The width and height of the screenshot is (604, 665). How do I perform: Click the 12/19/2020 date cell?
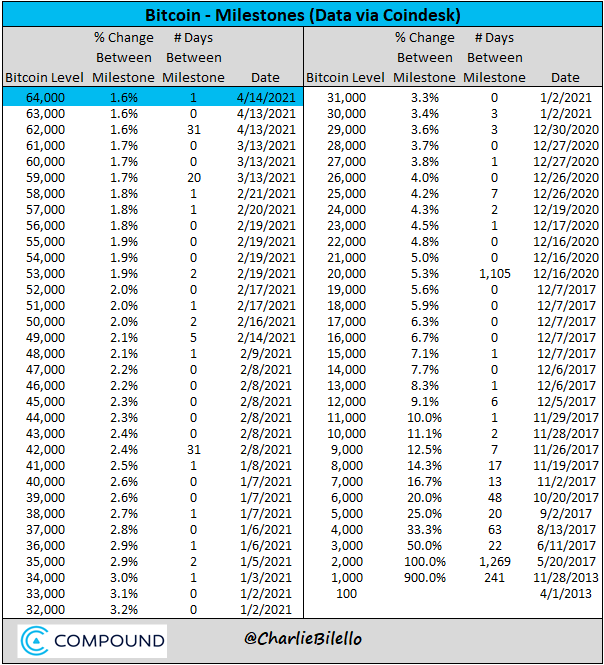coord(566,210)
